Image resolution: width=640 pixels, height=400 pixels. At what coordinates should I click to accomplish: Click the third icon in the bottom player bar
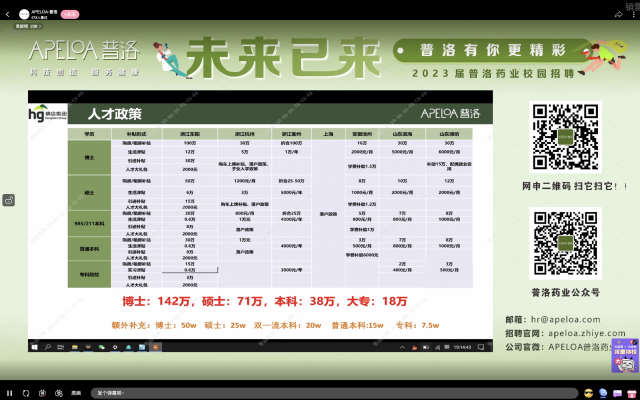[x=42, y=393]
